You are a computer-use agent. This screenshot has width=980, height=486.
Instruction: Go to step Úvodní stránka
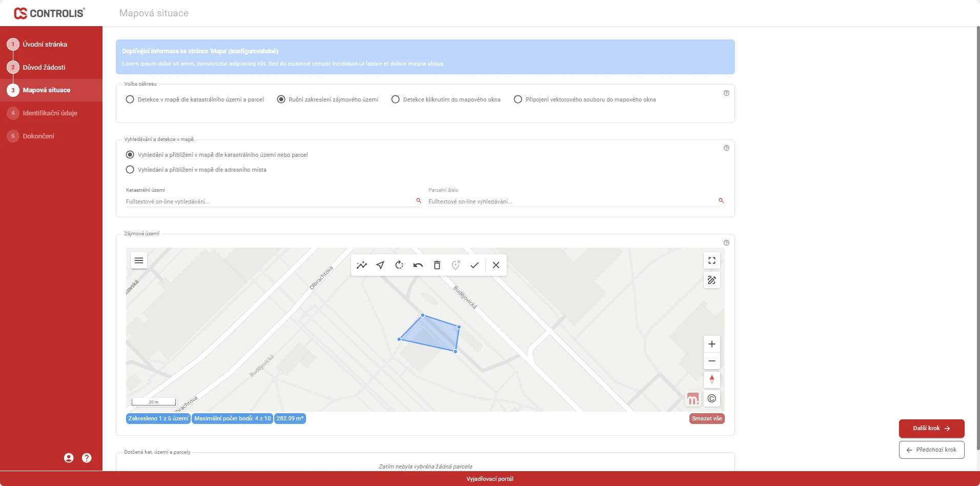tap(51, 44)
